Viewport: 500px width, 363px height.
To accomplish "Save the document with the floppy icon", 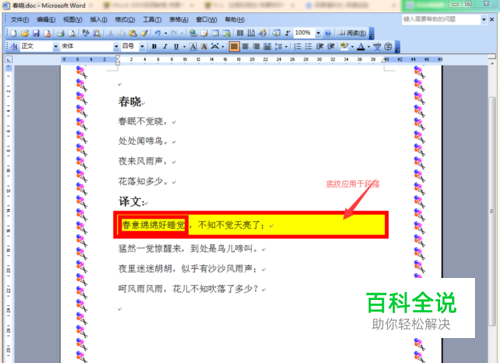I will point(36,33).
